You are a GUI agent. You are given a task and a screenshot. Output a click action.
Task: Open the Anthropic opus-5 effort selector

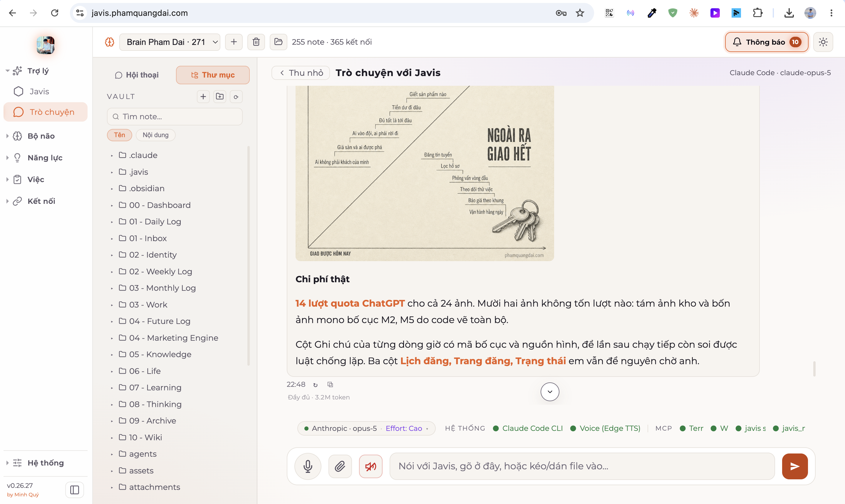(366, 428)
